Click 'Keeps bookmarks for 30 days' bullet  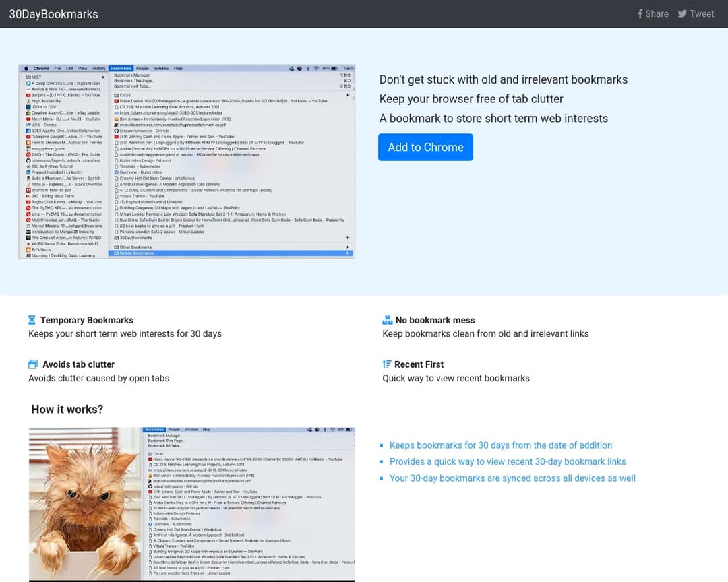click(x=500, y=445)
